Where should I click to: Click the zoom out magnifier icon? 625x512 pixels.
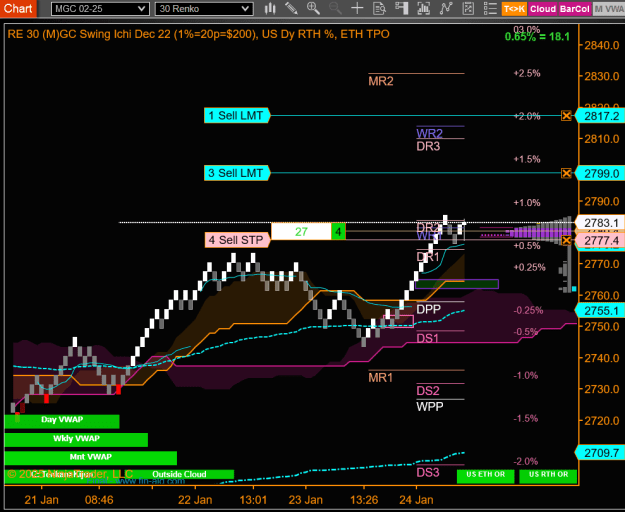pos(335,8)
